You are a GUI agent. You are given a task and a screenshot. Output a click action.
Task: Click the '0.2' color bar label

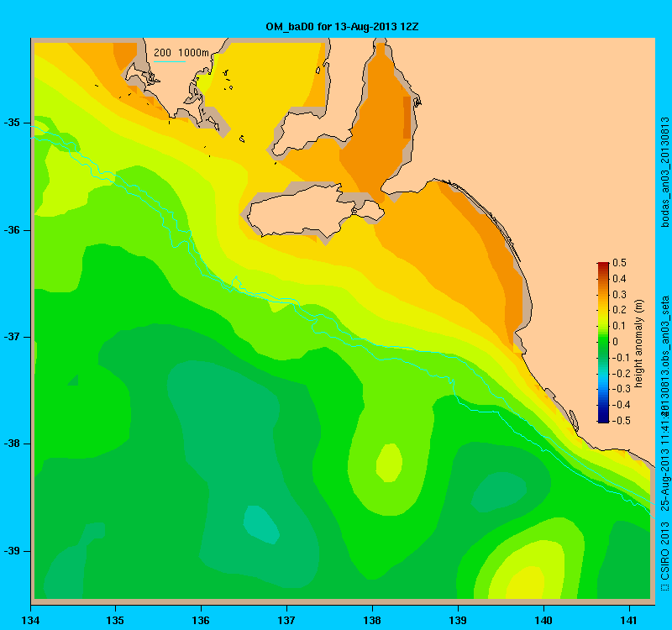[x=619, y=310]
